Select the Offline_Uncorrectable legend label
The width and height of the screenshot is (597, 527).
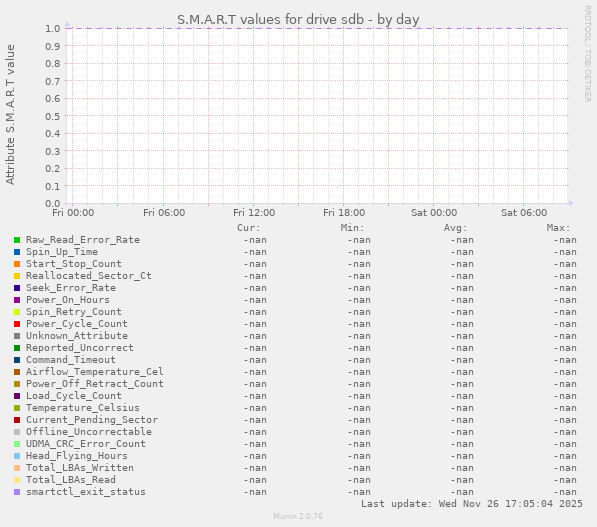tap(89, 432)
